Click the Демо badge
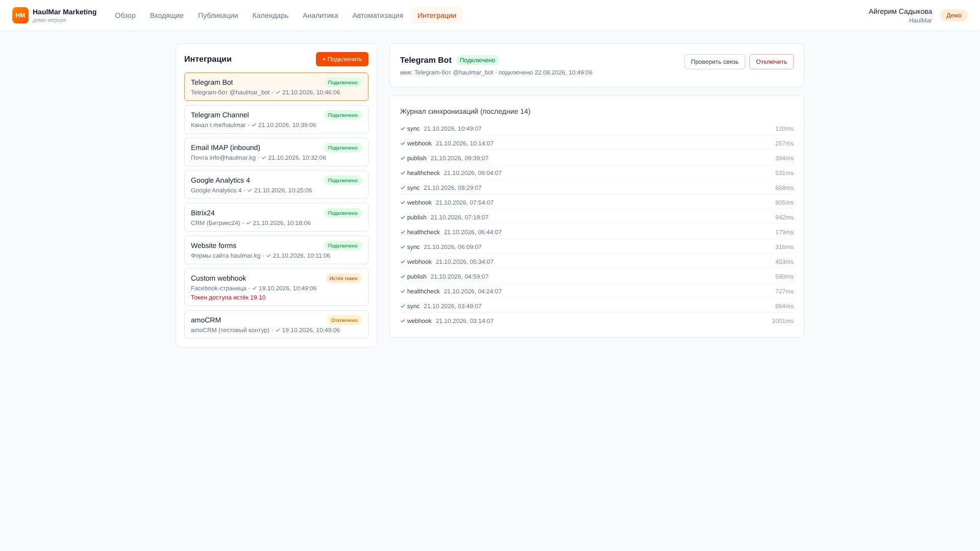980x551 pixels. (x=953, y=15)
